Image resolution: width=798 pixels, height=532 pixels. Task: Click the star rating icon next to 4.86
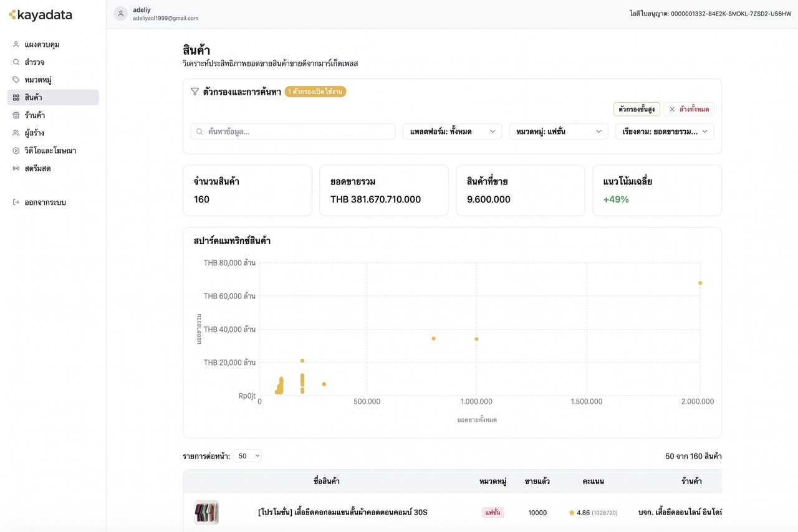pyautogui.click(x=572, y=513)
